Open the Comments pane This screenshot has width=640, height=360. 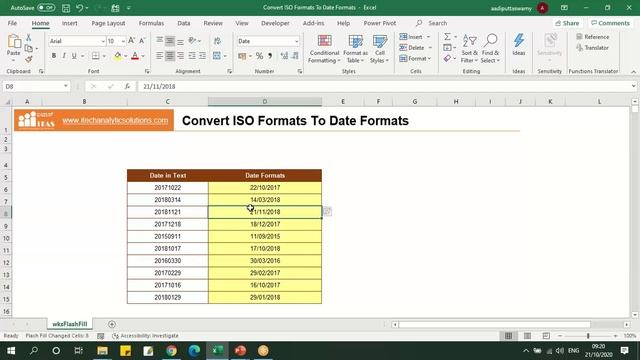611,23
